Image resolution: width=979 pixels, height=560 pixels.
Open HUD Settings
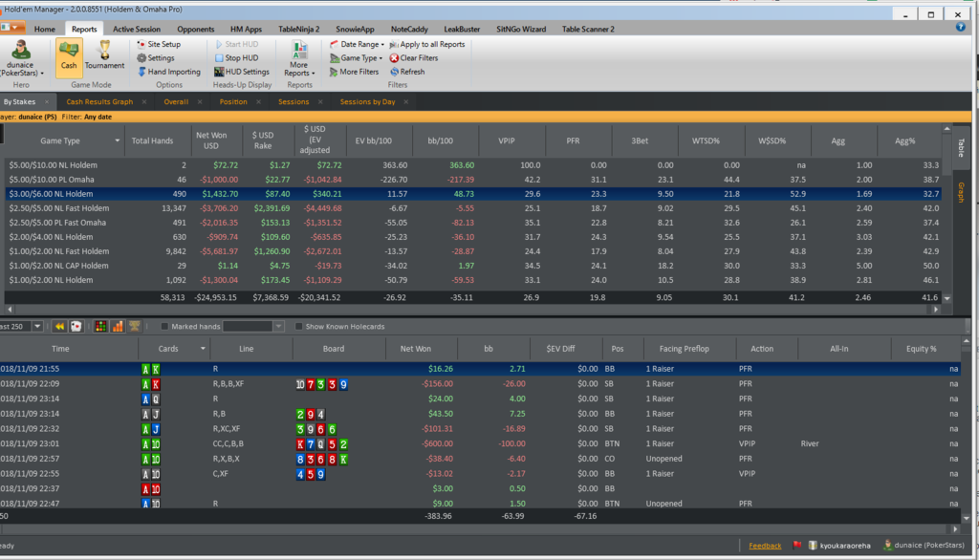[x=242, y=72]
